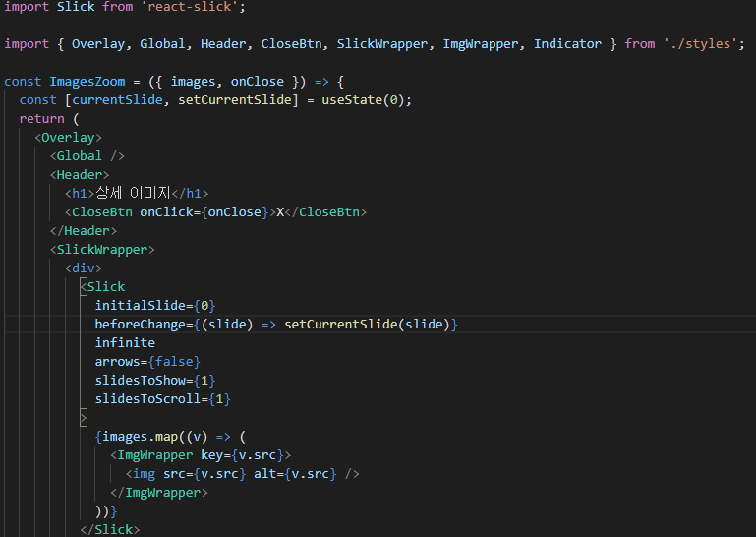This screenshot has height=537, width=756.
Task: Click Indicator in the import statement
Action: pos(567,44)
